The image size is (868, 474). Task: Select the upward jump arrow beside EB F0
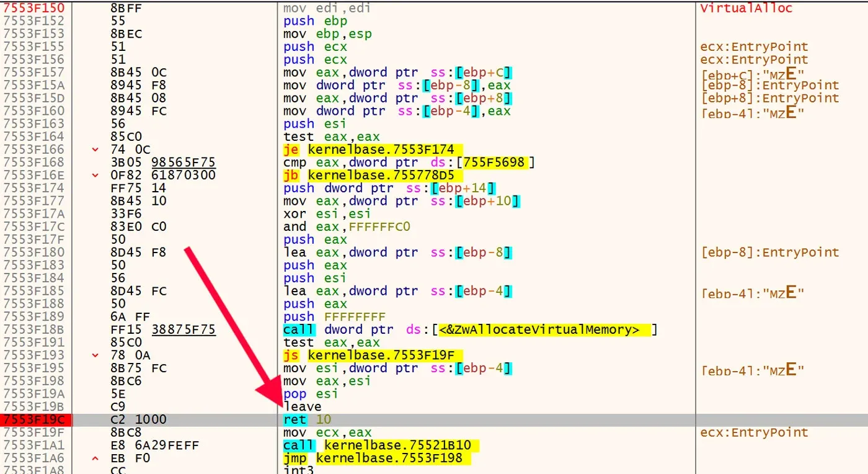pos(95,458)
